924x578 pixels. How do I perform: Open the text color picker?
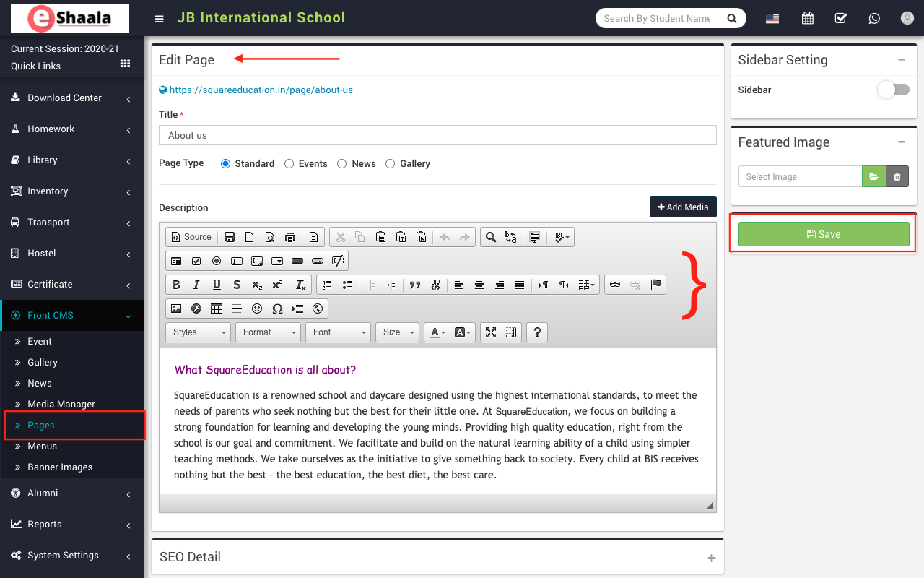tap(437, 332)
